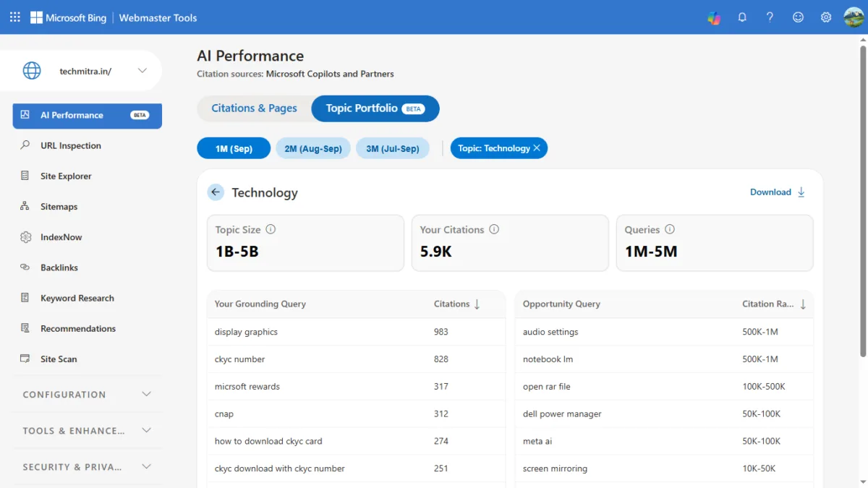Open the user profile avatar
The height and width of the screenshot is (488, 868).
point(854,17)
